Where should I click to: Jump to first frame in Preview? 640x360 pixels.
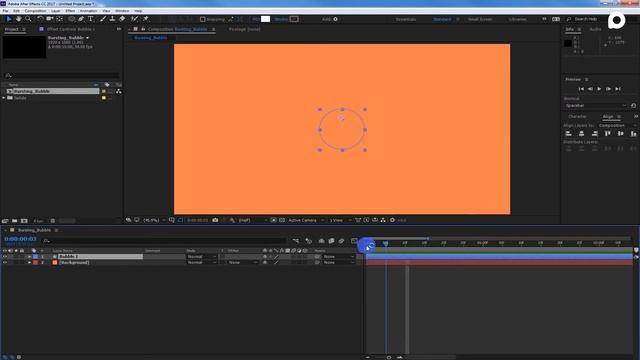pos(581,89)
